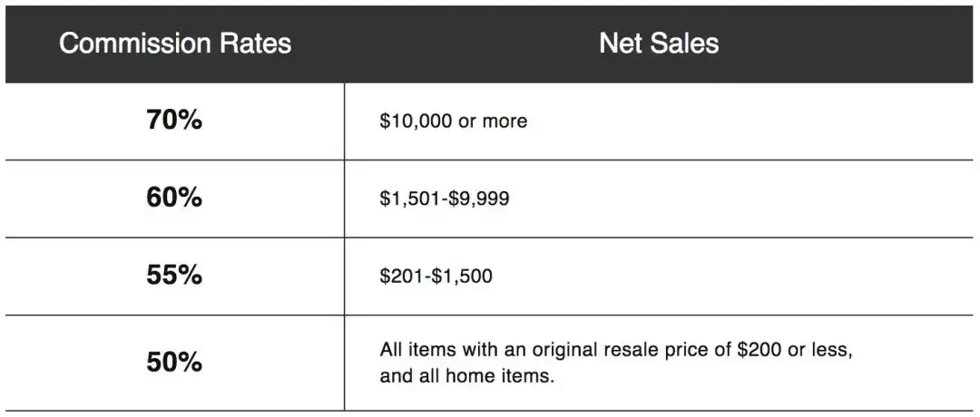The width and height of the screenshot is (980, 417).
Task: Click the "$10,000" amount in top row
Action: click(x=416, y=121)
